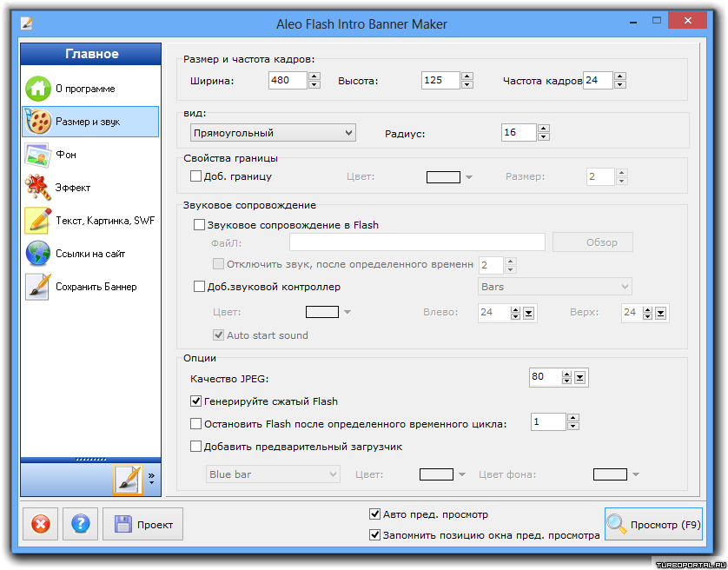Open help with the blue question mark

pyautogui.click(x=80, y=525)
